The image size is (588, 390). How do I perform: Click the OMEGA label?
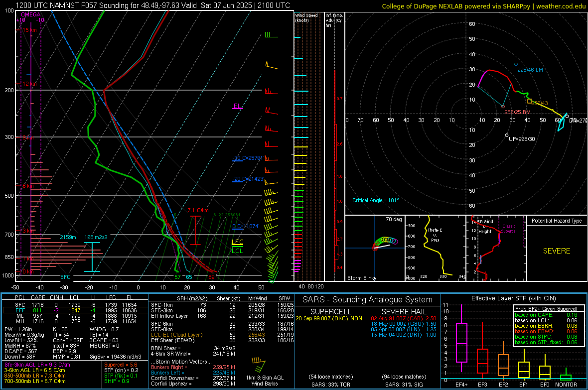tap(31, 14)
